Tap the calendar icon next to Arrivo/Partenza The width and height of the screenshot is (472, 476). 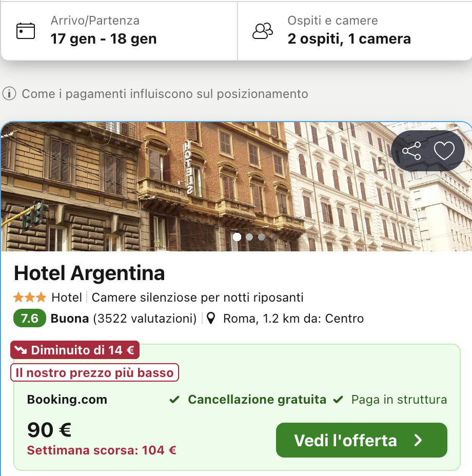(x=26, y=31)
